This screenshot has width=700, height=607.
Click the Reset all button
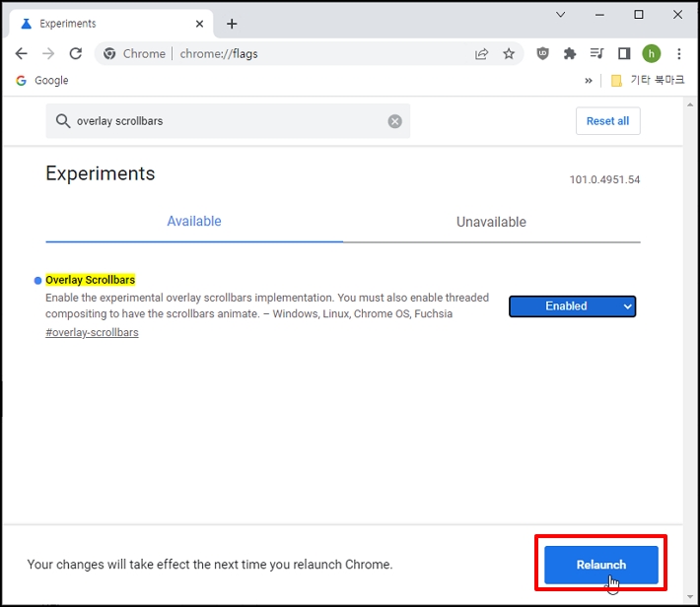pos(608,121)
